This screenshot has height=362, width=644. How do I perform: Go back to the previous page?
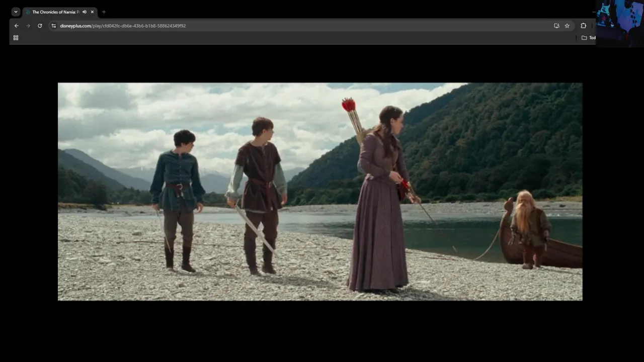17,26
